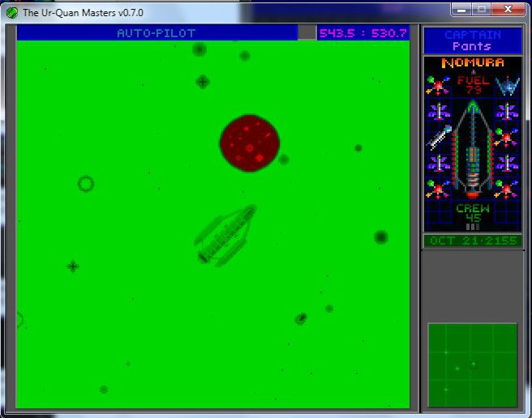Select the blue winged escort beside FUEL
The width and height of the screenshot is (532, 418).
[x=507, y=86]
